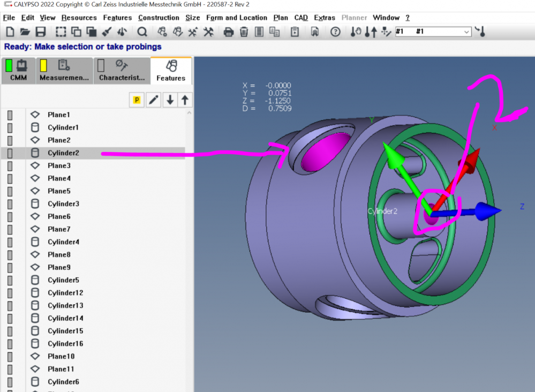Click the trash can delete icon
This screenshot has height=392, width=535.
click(x=244, y=32)
